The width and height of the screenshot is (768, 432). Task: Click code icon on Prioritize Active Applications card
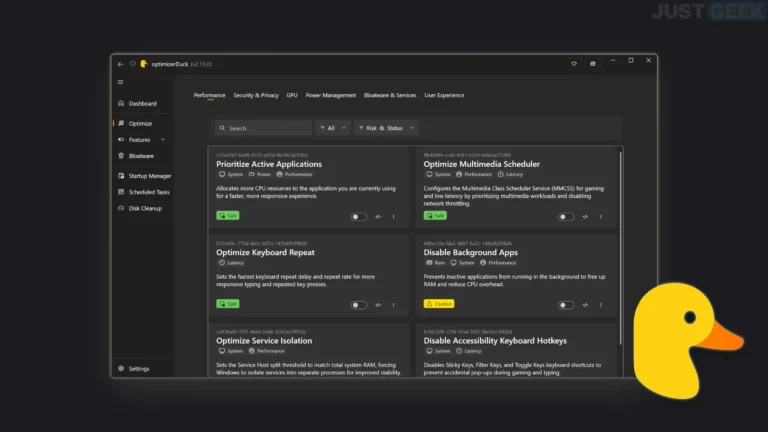point(378,216)
